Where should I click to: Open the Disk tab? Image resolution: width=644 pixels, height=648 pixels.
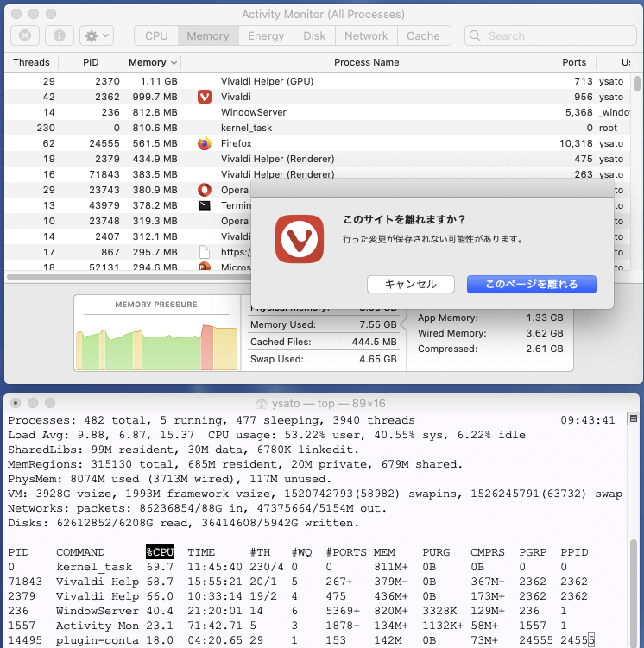click(x=314, y=35)
